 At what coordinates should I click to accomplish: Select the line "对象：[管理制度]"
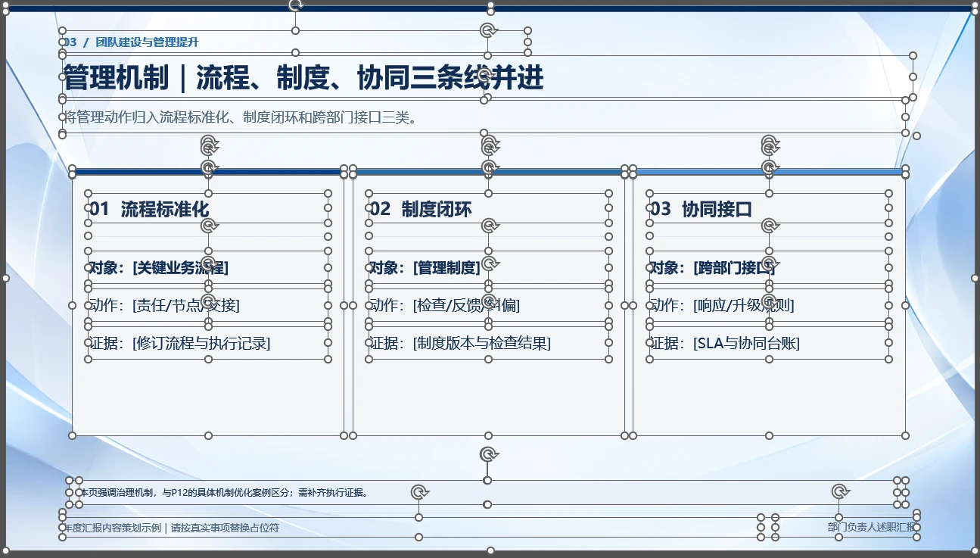425,267
